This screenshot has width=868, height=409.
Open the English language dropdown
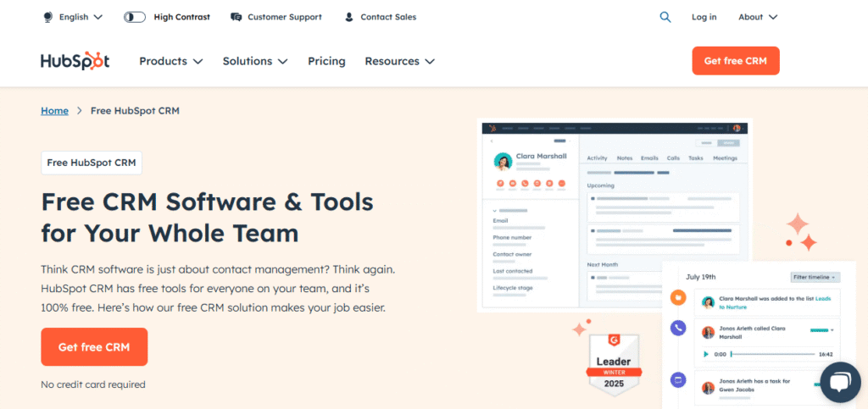81,17
